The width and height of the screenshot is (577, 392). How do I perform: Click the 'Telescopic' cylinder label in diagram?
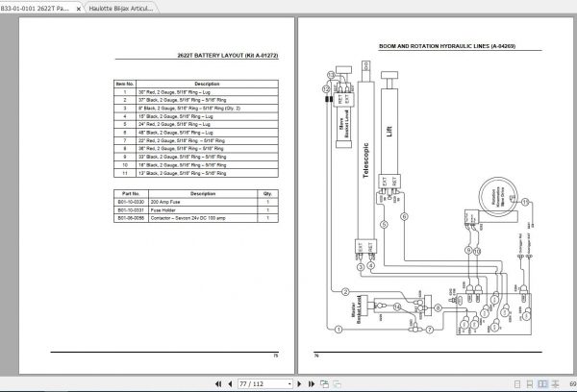(x=365, y=160)
